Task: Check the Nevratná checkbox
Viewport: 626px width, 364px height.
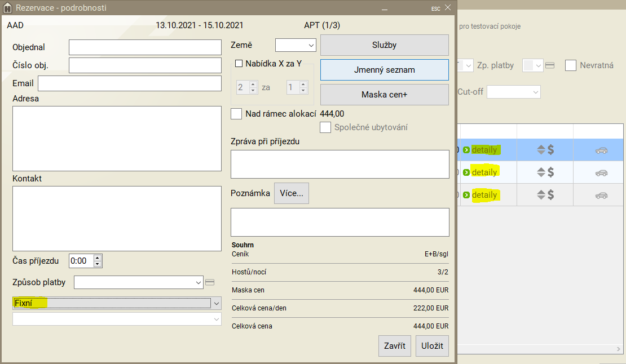Action: click(571, 65)
